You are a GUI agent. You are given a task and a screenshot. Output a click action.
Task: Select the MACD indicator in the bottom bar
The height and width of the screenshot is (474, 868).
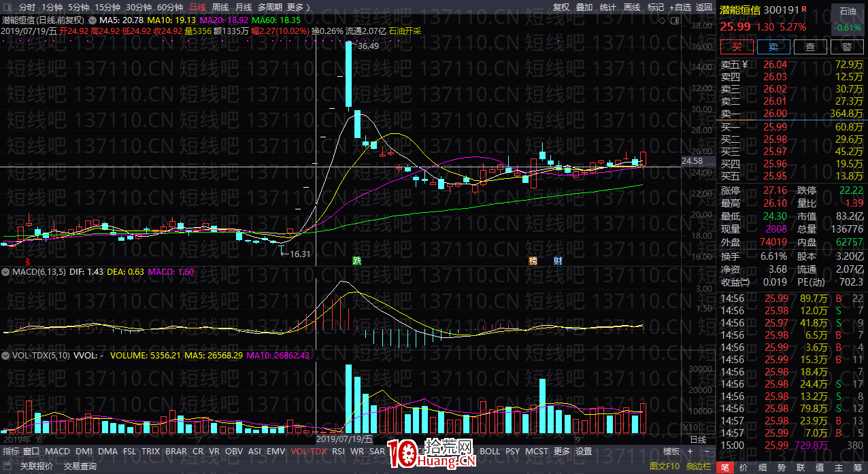(58, 452)
